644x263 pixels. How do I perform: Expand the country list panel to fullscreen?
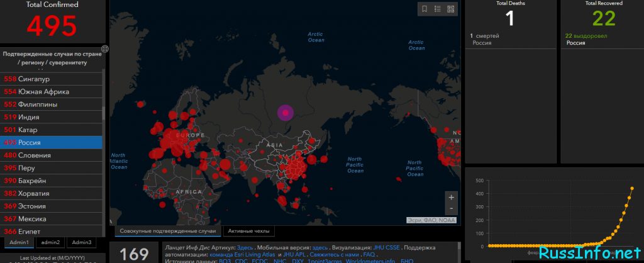click(x=105, y=49)
